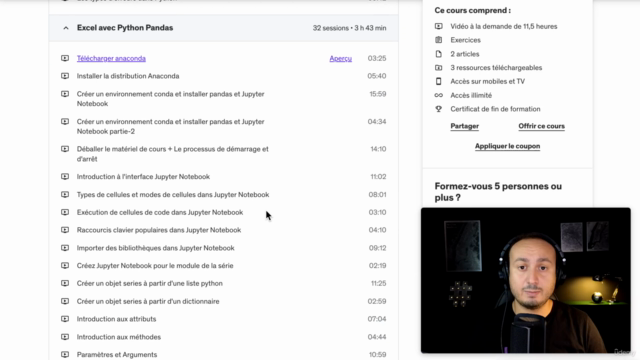Click the video icon beside Télécharger anaconda
Viewport: 640px width, 360px height.
(x=65, y=58)
